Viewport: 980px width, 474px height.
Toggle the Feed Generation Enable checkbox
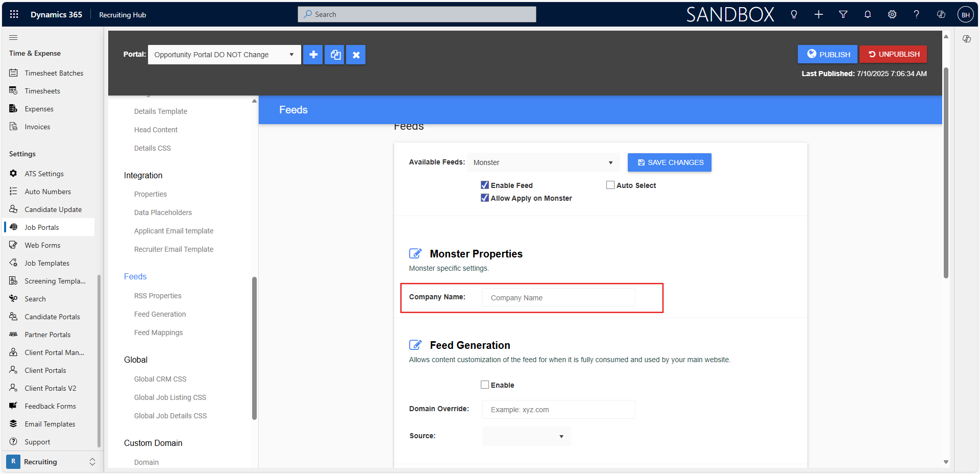(485, 385)
